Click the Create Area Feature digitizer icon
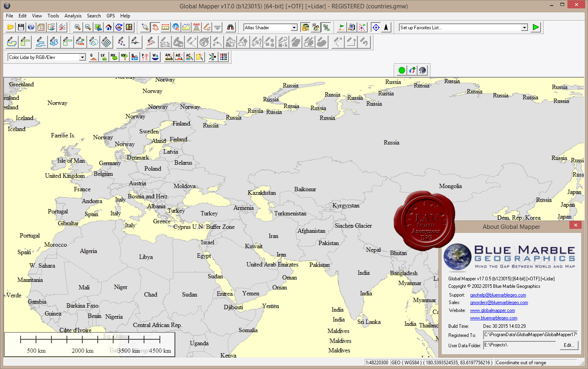 12,42
